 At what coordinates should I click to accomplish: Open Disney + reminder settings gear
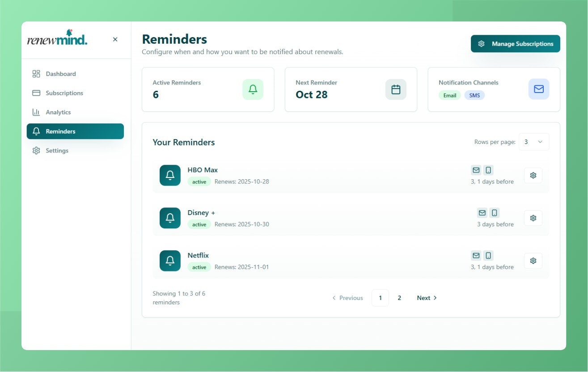coord(533,218)
